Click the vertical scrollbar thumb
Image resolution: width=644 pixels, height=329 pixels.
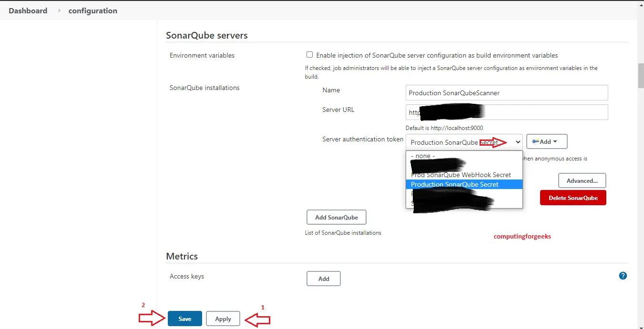(640, 75)
